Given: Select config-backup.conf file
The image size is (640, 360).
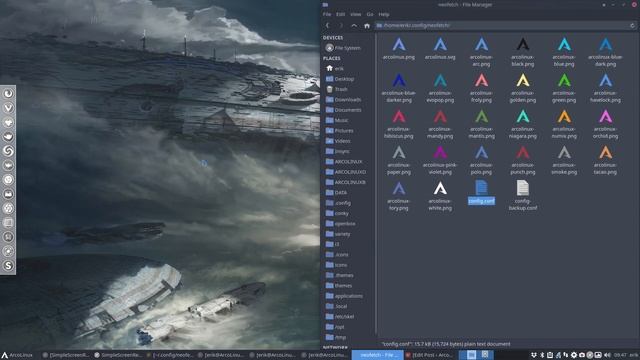Looking at the screenshot, I should (523, 196).
